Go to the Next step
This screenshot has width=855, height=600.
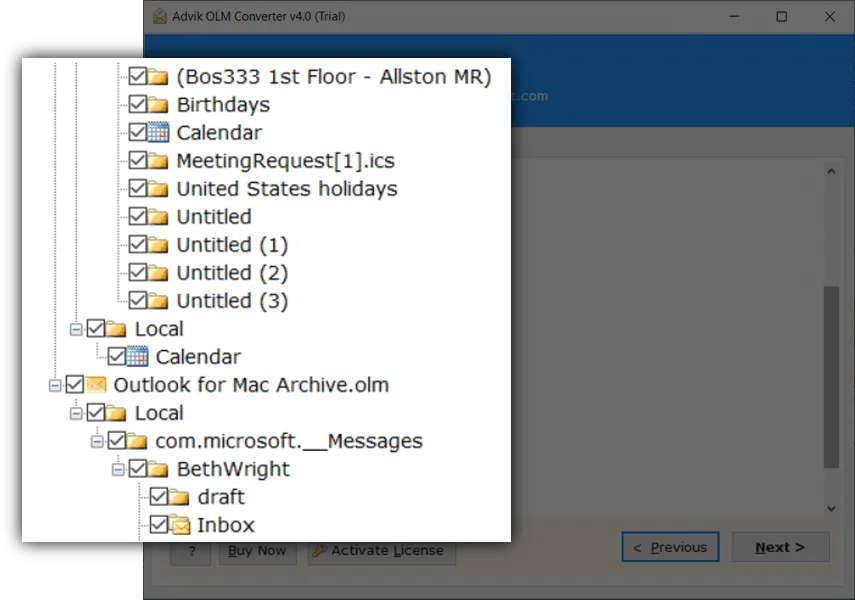point(780,547)
